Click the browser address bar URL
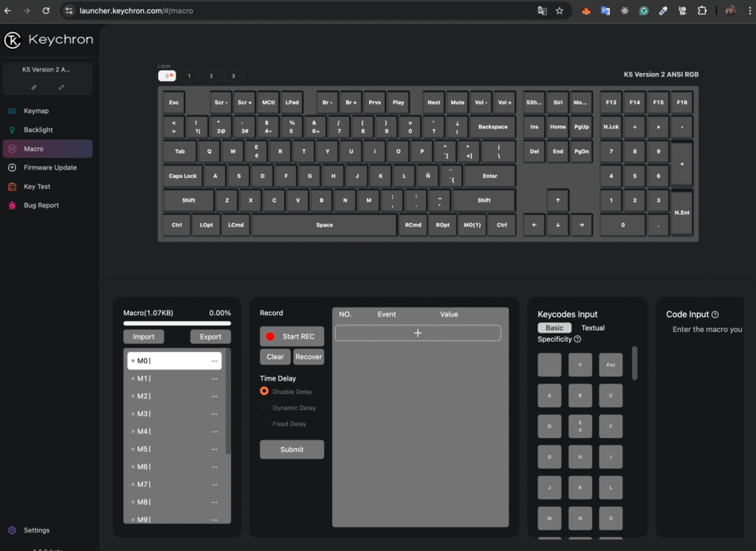 point(136,10)
